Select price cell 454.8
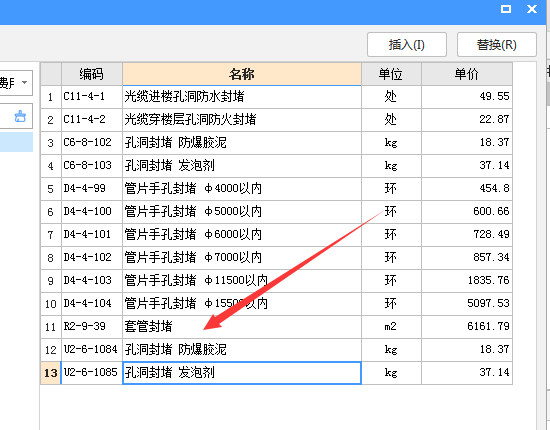The height and width of the screenshot is (430, 550). click(x=467, y=189)
